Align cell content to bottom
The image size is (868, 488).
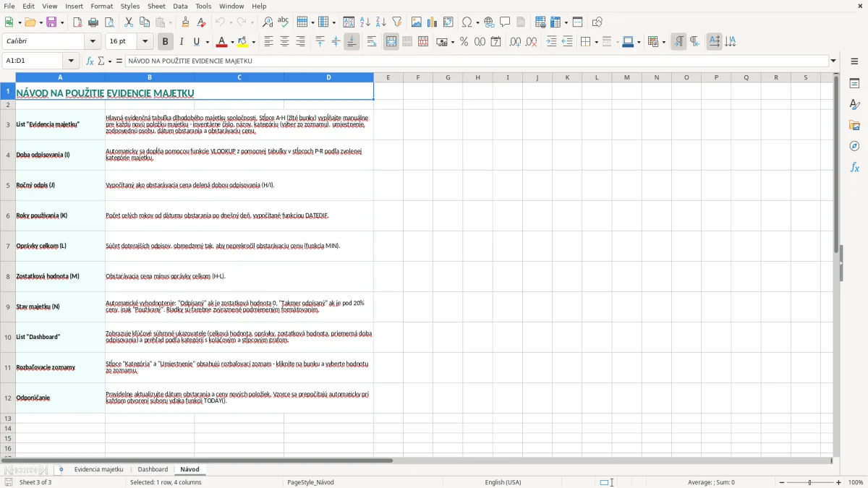click(352, 42)
